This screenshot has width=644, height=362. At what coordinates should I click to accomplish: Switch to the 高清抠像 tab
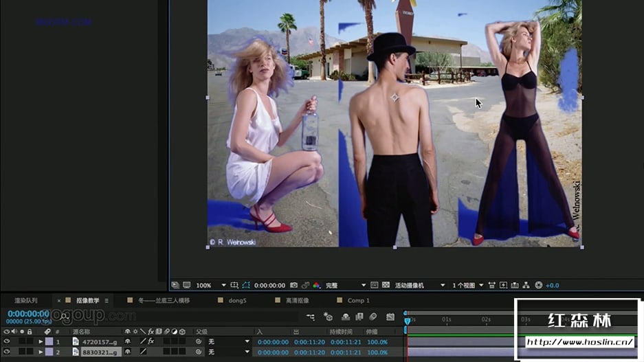click(x=298, y=300)
